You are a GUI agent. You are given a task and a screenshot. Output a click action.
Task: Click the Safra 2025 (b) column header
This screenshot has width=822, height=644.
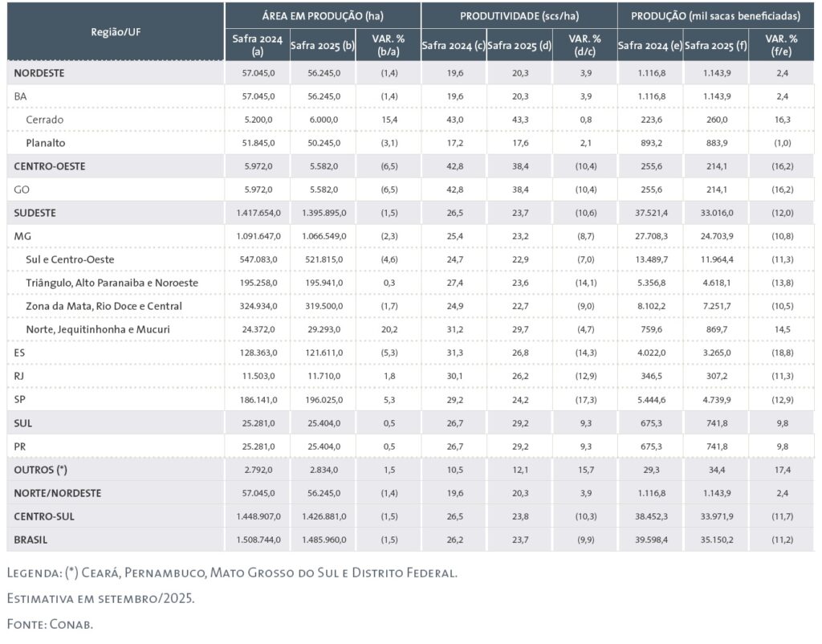322,46
